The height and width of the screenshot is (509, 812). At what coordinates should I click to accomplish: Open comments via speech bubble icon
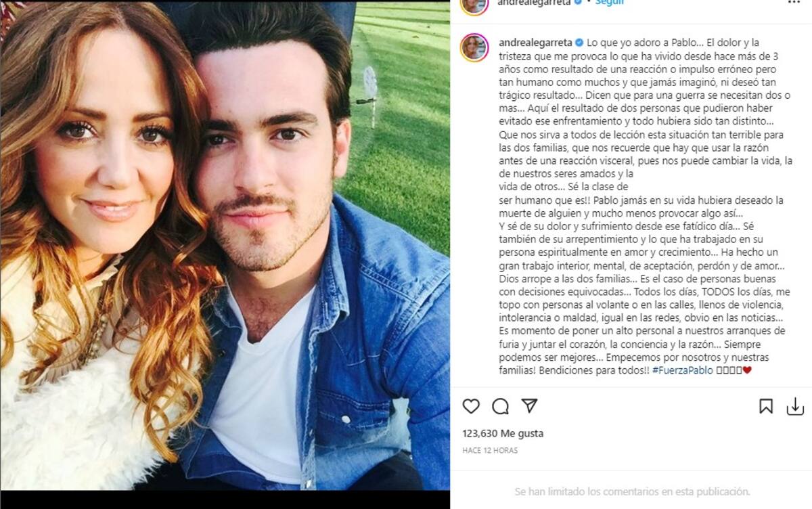click(x=501, y=406)
